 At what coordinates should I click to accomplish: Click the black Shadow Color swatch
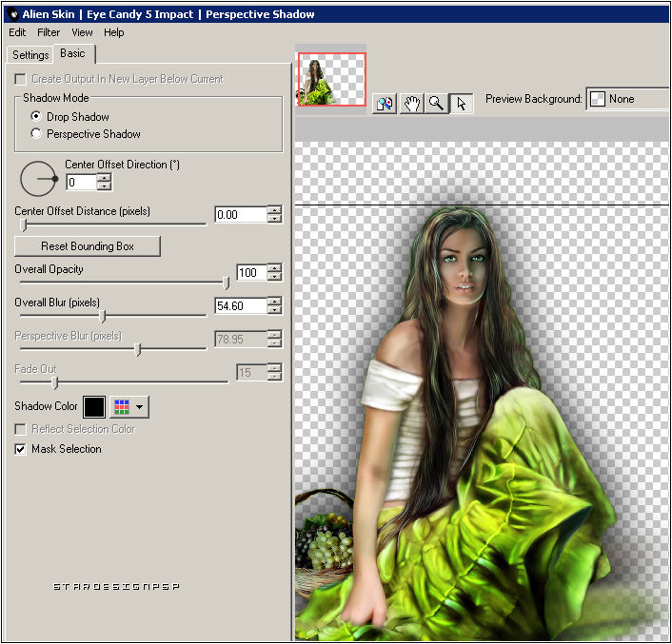94,407
